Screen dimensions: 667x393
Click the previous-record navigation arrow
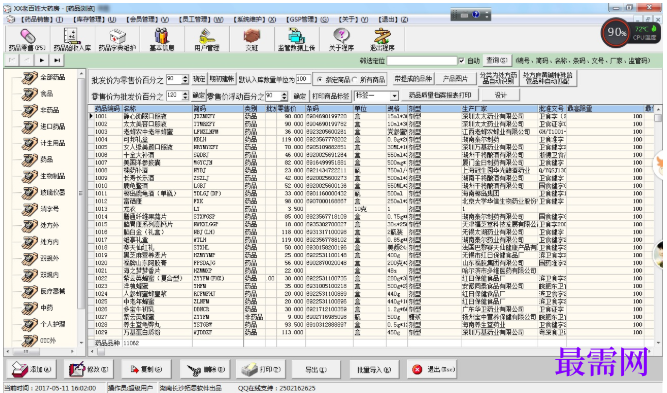pos(27,60)
